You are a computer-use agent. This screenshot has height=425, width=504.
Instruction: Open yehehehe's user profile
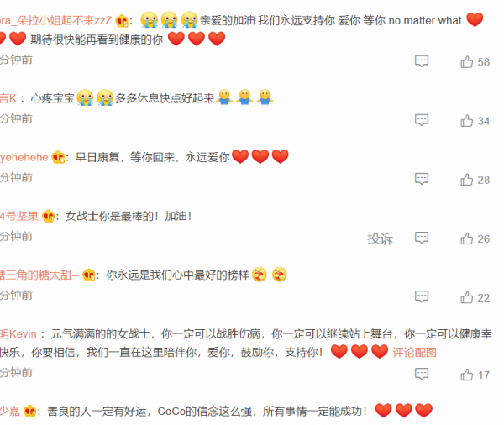pyautogui.click(x=24, y=157)
